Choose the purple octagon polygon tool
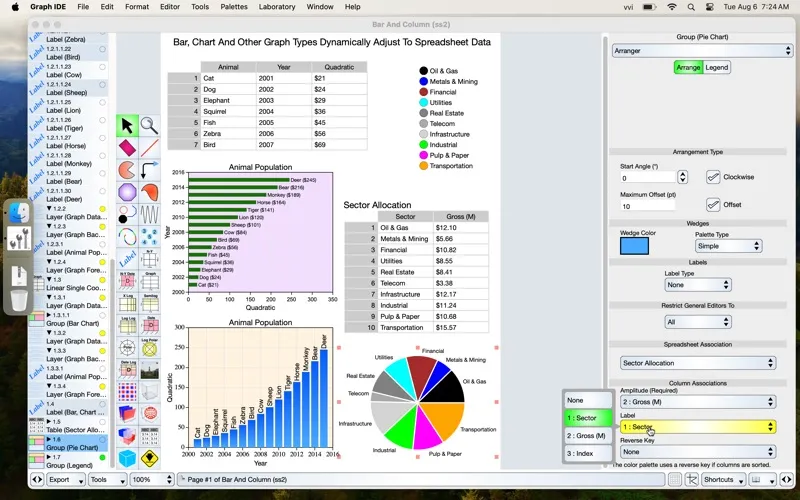The height and width of the screenshot is (500, 800). point(127,192)
